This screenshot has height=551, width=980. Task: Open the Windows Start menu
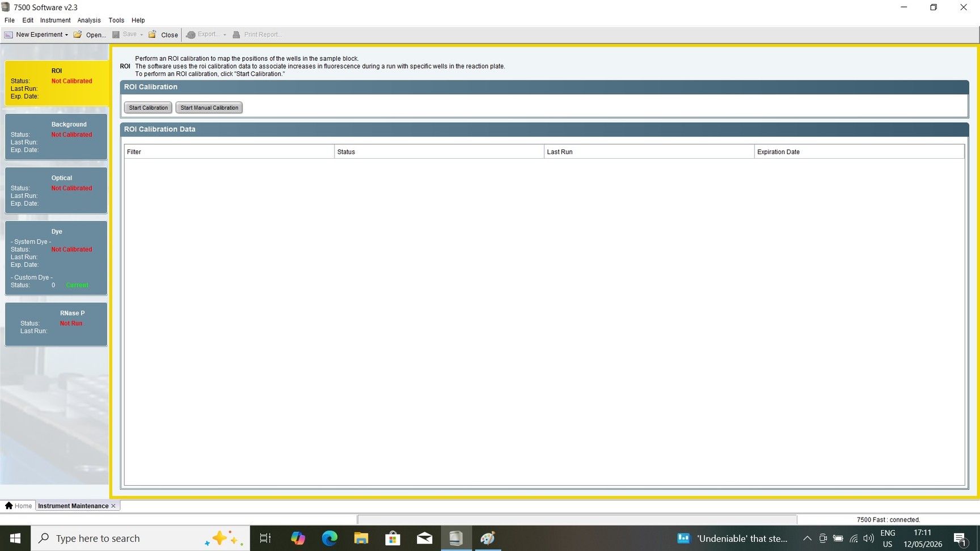click(15, 538)
